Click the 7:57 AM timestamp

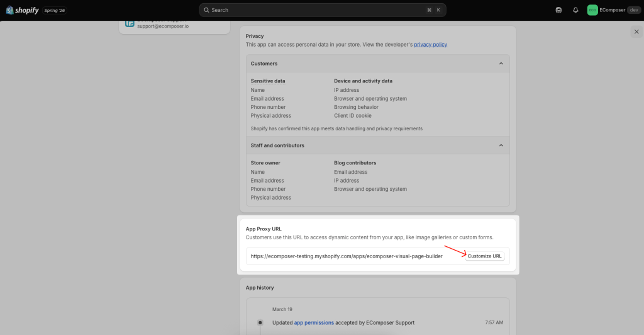click(x=494, y=322)
